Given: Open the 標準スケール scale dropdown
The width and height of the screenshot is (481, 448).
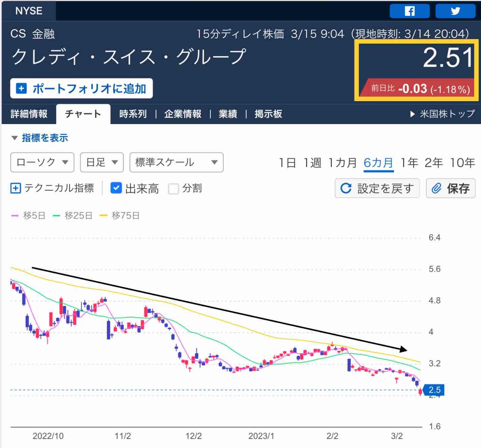Looking at the screenshot, I should tap(176, 162).
